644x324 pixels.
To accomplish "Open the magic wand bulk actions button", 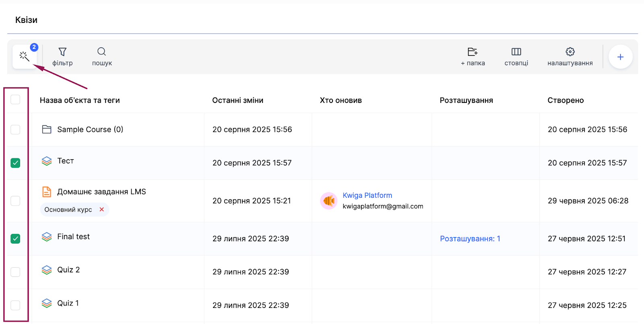I will point(25,57).
